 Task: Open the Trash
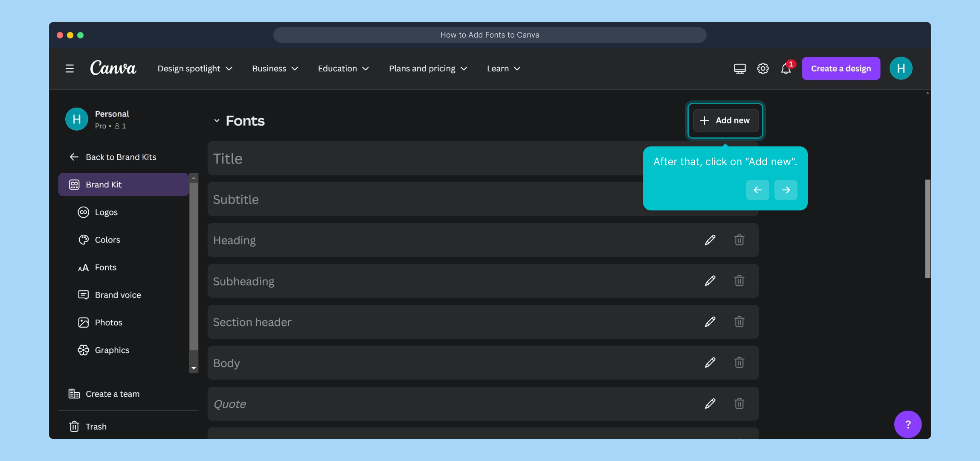coord(97,426)
